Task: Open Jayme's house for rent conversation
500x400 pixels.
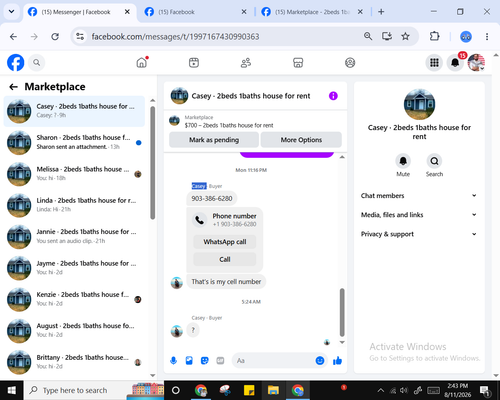Action: tap(74, 268)
